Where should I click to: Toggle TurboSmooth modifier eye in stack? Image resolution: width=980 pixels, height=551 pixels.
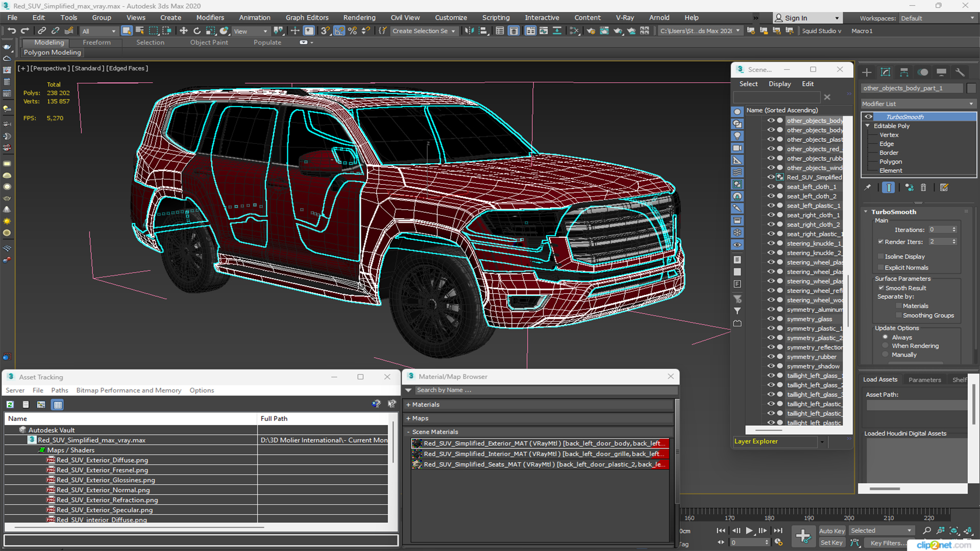pos(868,117)
